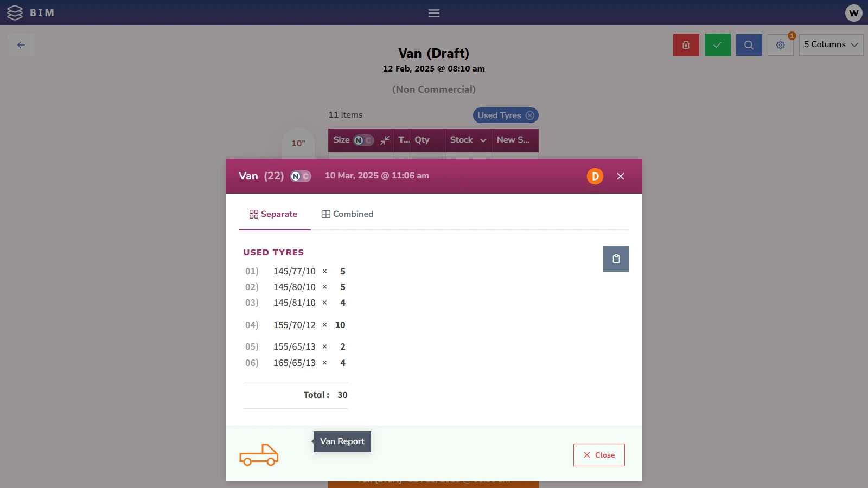Toggle N/C switch in Size column
This screenshot has width=868, height=488.
tap(363, 140)
